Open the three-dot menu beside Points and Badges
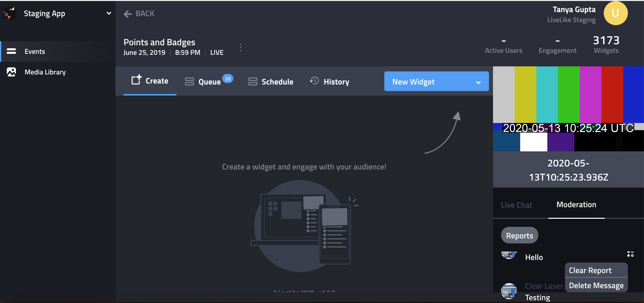The image size is (644, 303). (x=241, y=48)
